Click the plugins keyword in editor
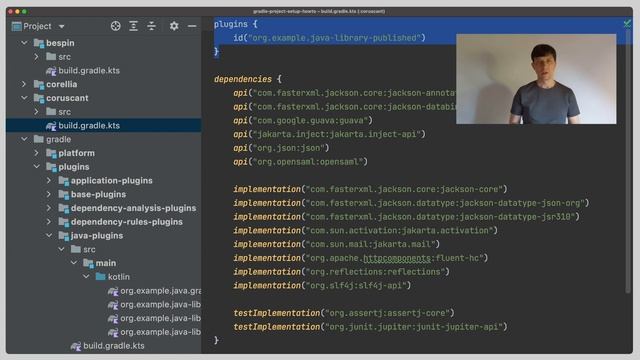This screenshot has width=640, height=360. click(231, 24)
